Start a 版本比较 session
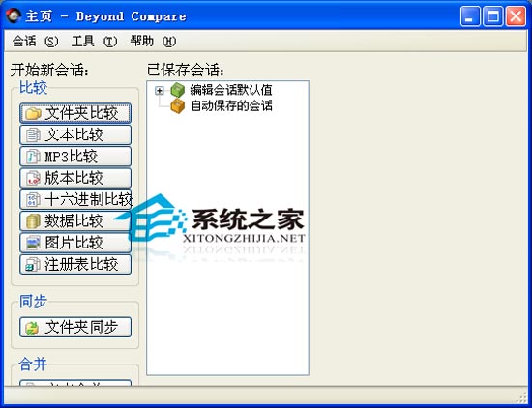The width and height of the screenshot is (532, 408). pos(75,178)
